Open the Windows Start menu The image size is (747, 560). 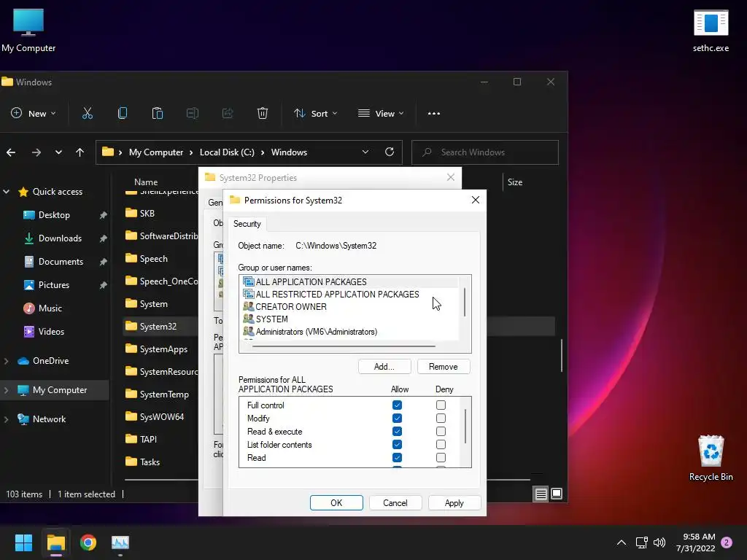coord(23,542)
